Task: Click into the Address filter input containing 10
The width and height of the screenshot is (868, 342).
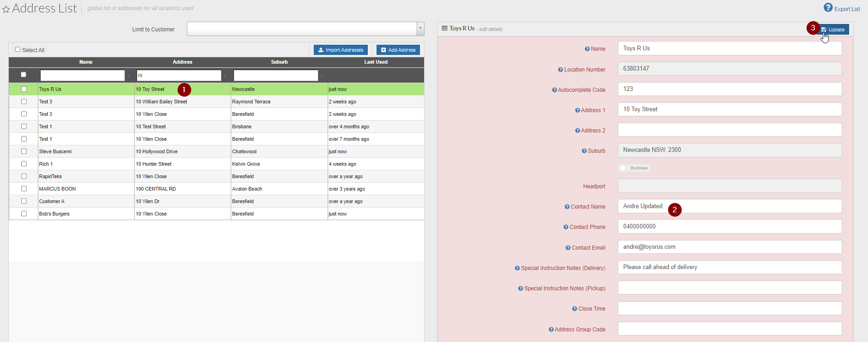Action: [179, 75]
